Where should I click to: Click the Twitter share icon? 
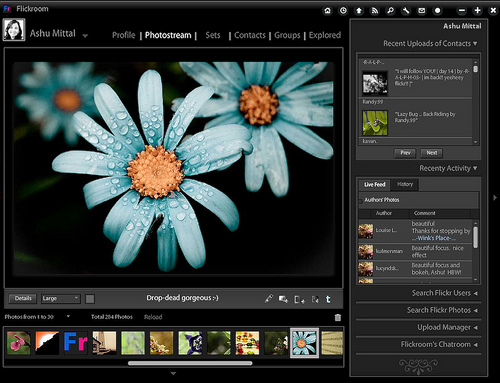pos(328,299)
